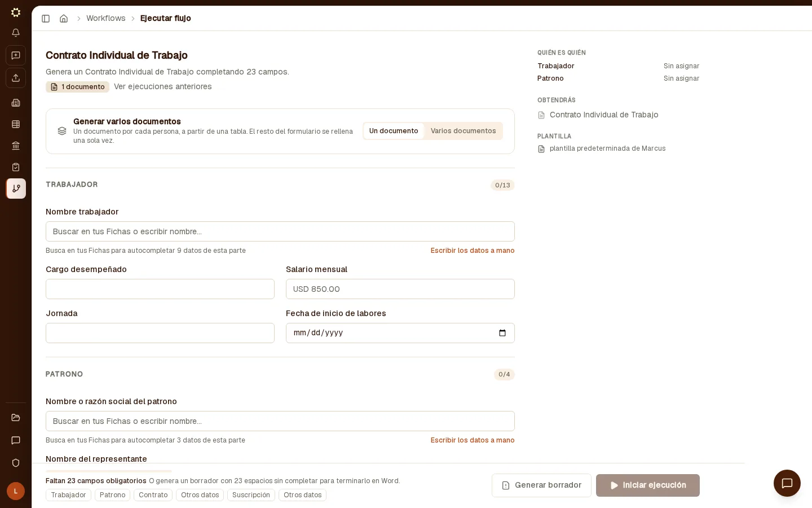
Task: Jump to Trabajador section chip
Action: [68, 495]
